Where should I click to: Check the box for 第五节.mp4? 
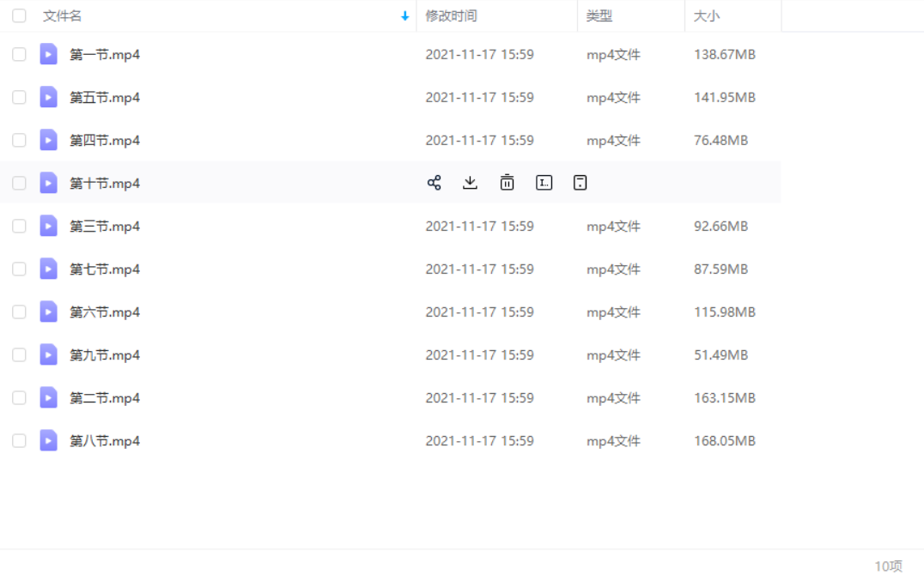[x=19, y=97]
